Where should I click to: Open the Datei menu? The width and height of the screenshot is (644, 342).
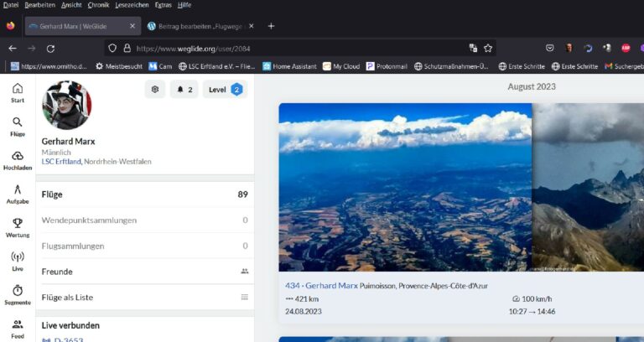(x=11, y=5)
